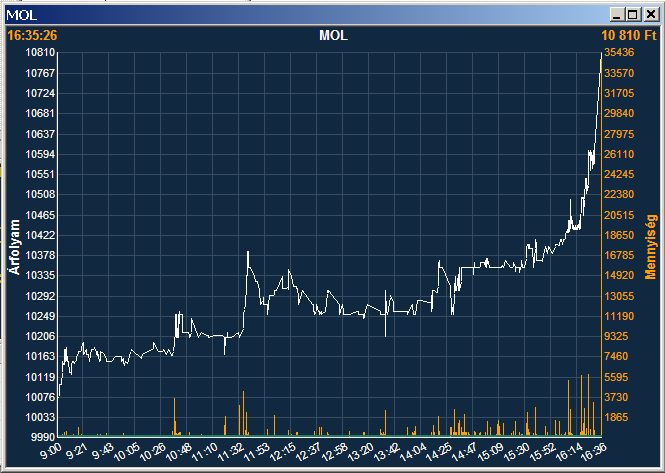Click price axis value 10508

[40, 194]
